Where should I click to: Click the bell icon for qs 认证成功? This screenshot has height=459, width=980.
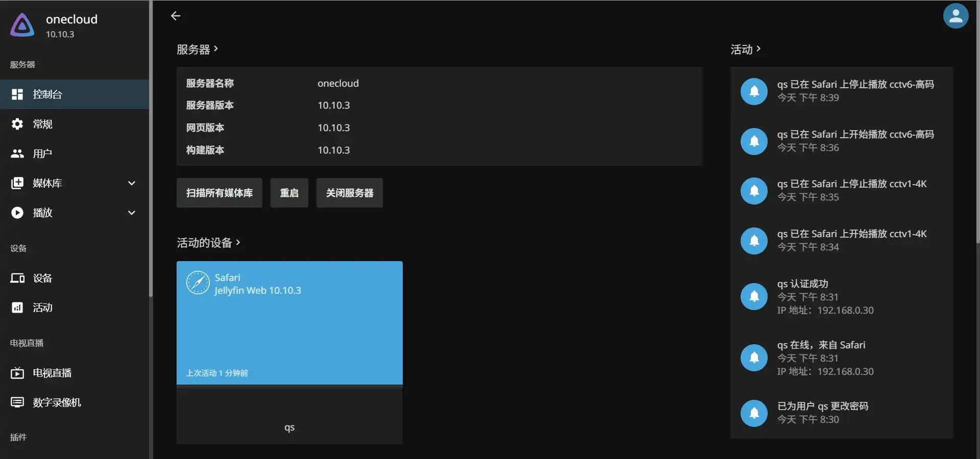754,296
